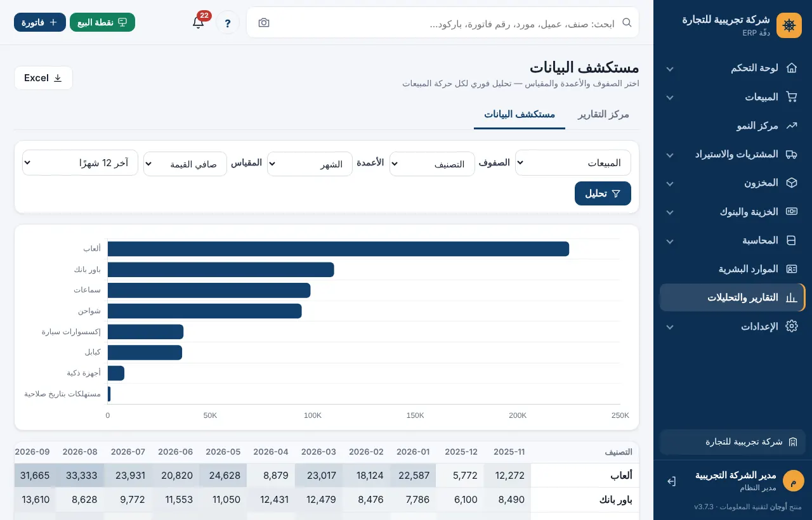The image size is (812, 520).
Task: Click the logout icon beside مدير الشركة التجريبية
Action: [672, 481]
